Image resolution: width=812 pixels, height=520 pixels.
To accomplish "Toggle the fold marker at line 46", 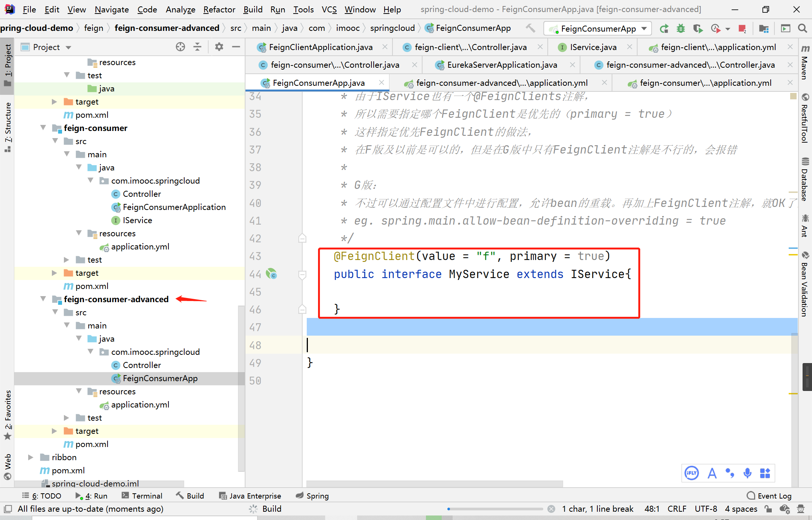I will (302, 309).
